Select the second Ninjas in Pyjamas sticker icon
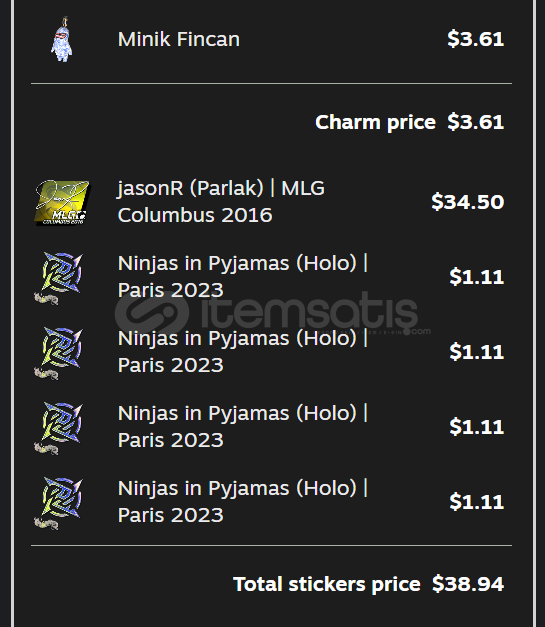The height and width of the screenshot is (627, 545). coord(59,353)
